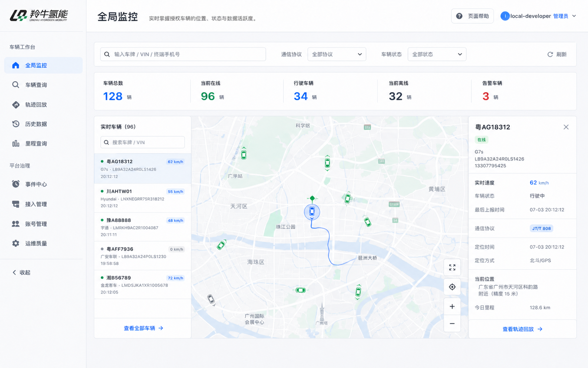The height and width of the screenshot is (368, 588).
Task: Zoom in with the map plus button
Action: 452,306
